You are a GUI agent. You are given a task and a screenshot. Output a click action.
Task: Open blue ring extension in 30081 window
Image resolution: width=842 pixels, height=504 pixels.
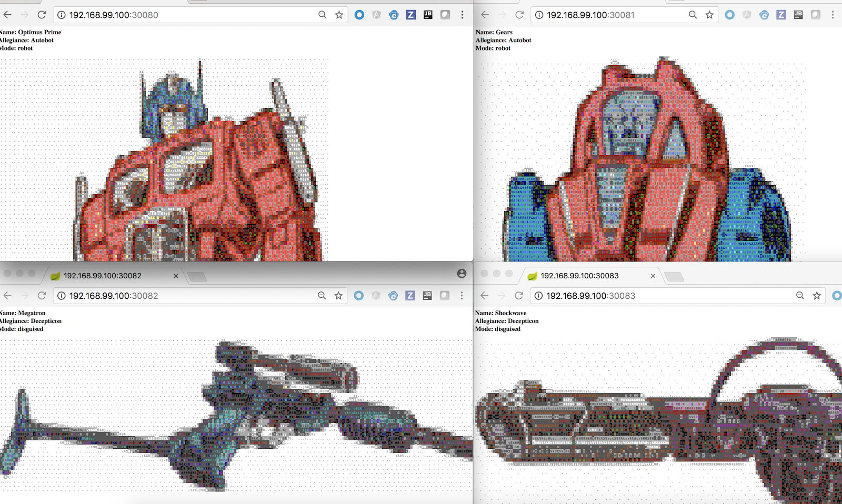(x=730, y=15)
